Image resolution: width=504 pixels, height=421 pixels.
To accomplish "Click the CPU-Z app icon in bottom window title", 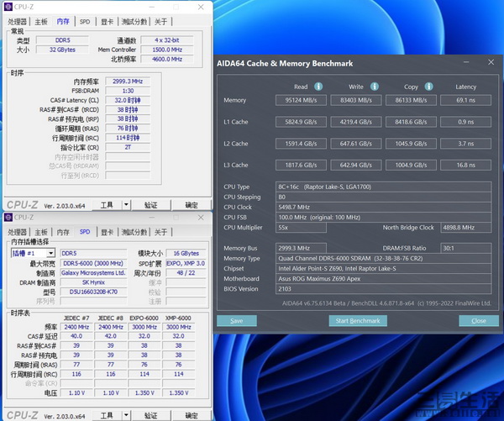I will [8, 218].
